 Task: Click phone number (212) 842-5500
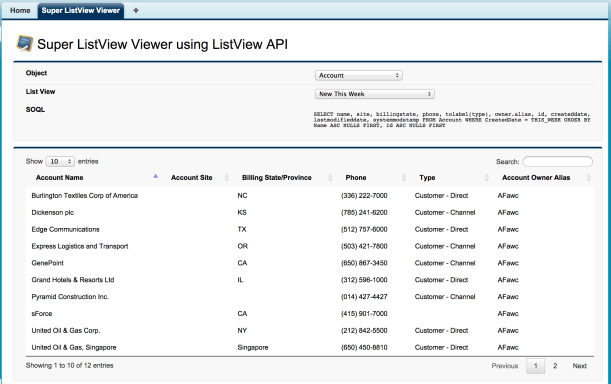pyautogui.click(x=364, y=331)
